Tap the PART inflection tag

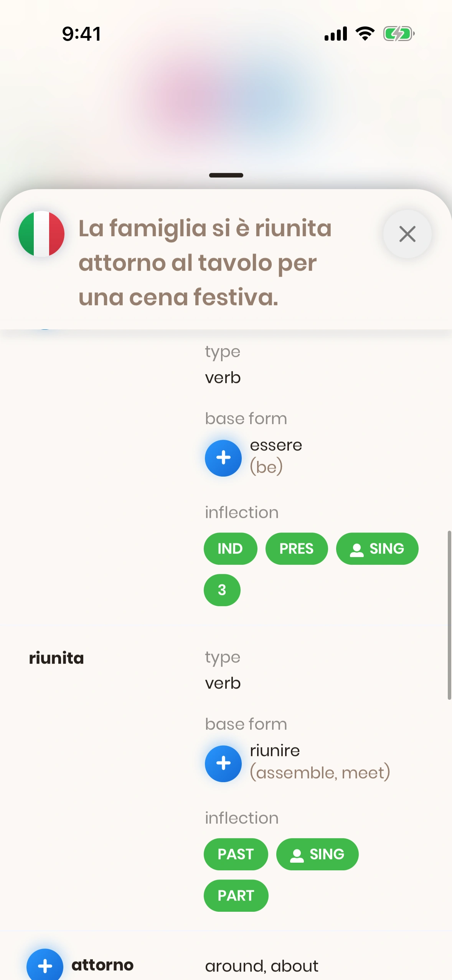coord(236,896)
